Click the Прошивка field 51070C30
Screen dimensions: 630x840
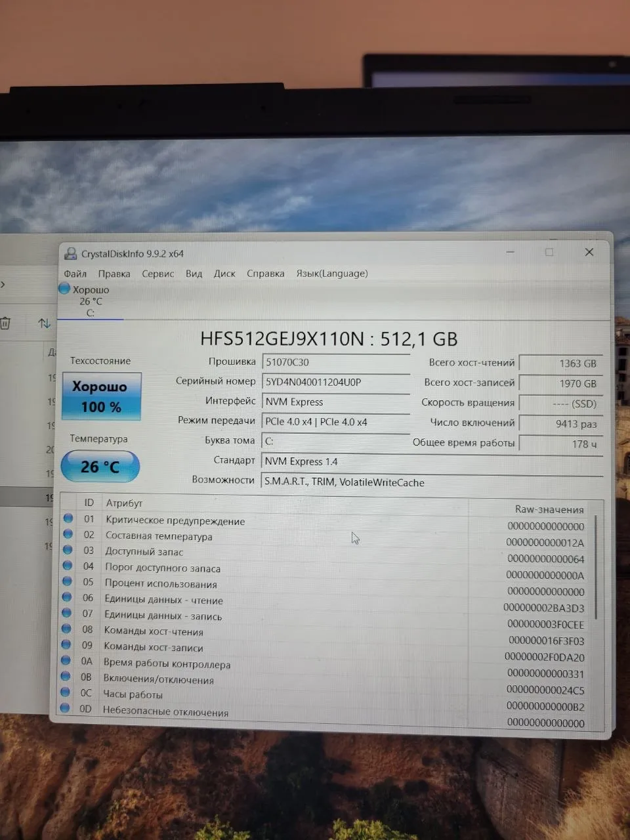[336, 362]
